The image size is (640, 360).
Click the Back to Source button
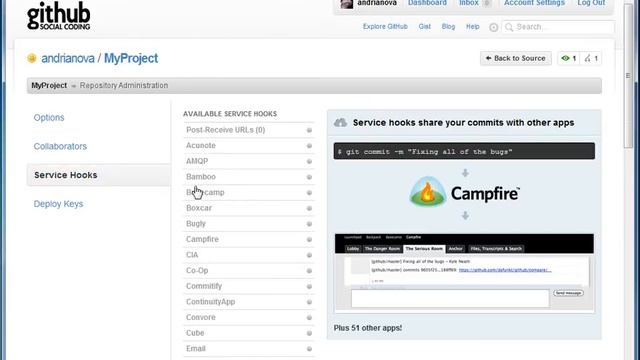(516, 58)
